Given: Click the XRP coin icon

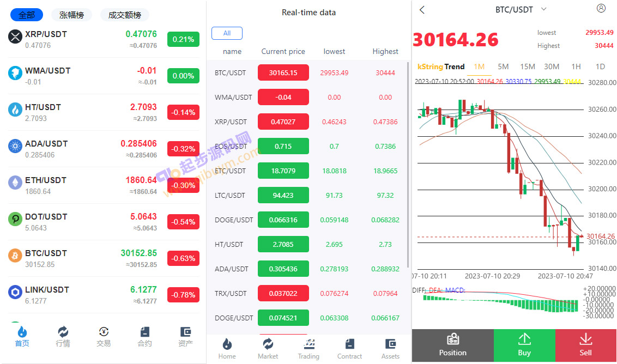Looking at the screenshot, I should coord(15,37).
